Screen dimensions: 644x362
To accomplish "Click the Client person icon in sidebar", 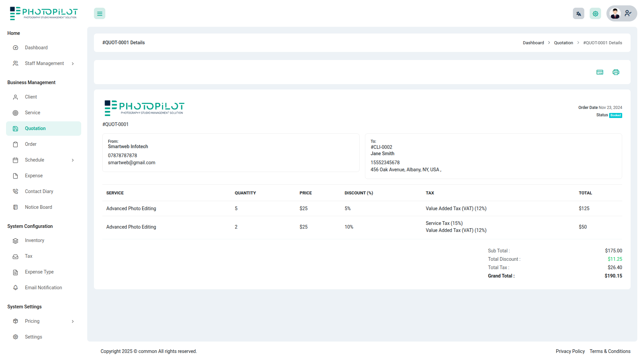I will [x=15, y=97].
